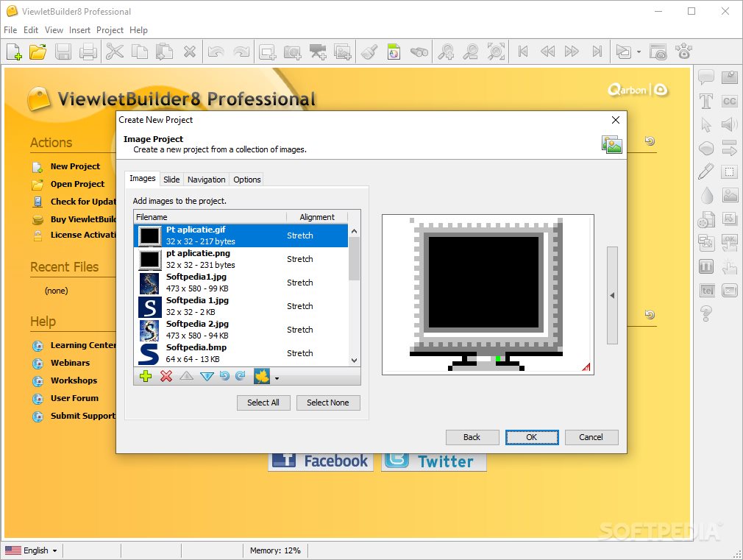
Task: Open the Insert menu
Action: (79, 30)
